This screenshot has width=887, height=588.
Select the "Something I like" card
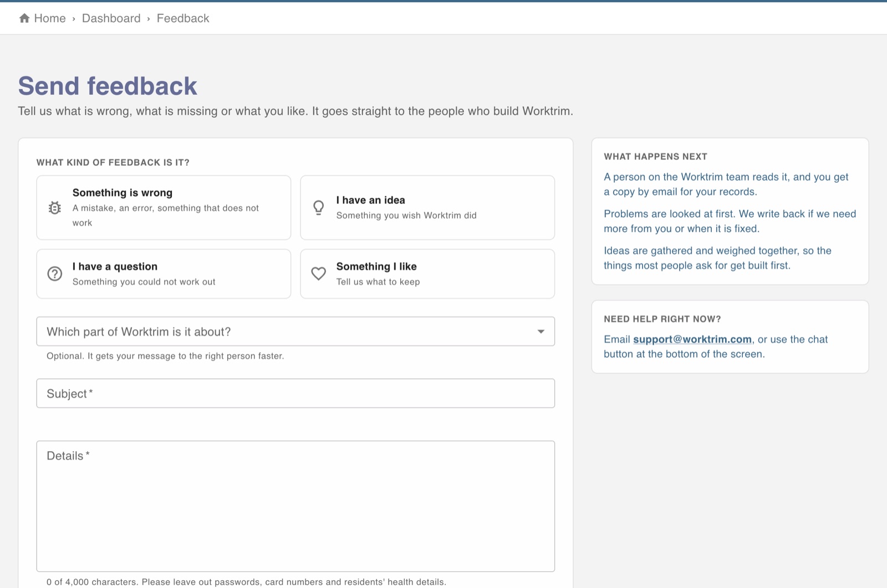[x=427, y=274]
